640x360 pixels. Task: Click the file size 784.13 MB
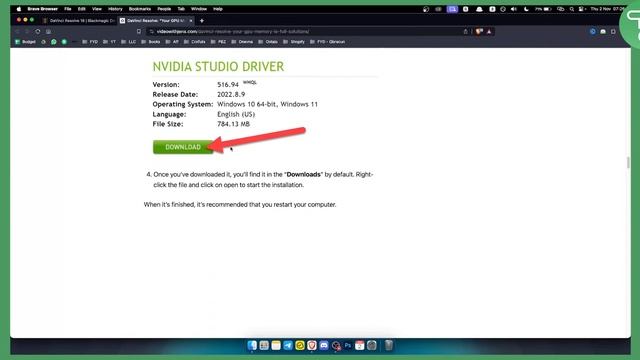[233, 124]
